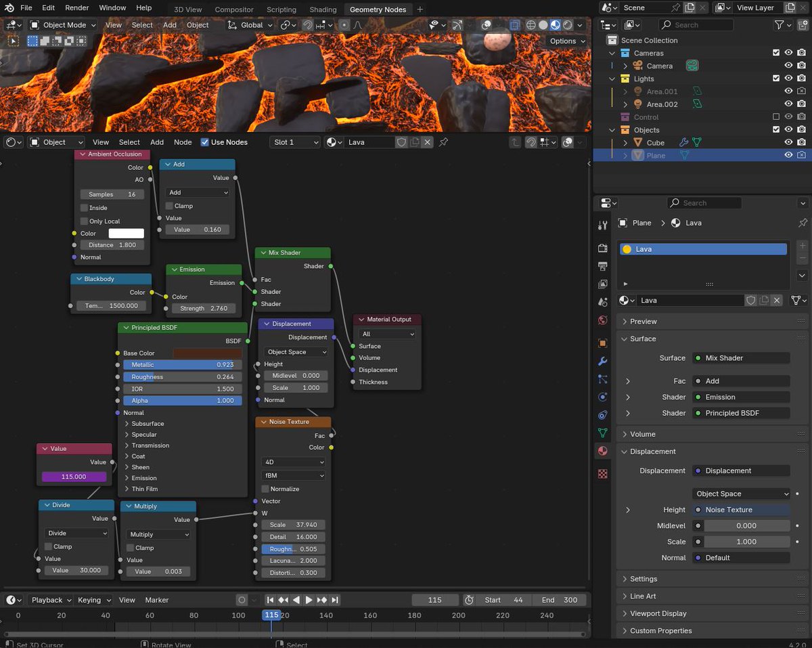Toggle Normalize on Noise Texture node
The width and height of the screenshot is (812, 648).
pyautogui.click(x=265, y=489)
